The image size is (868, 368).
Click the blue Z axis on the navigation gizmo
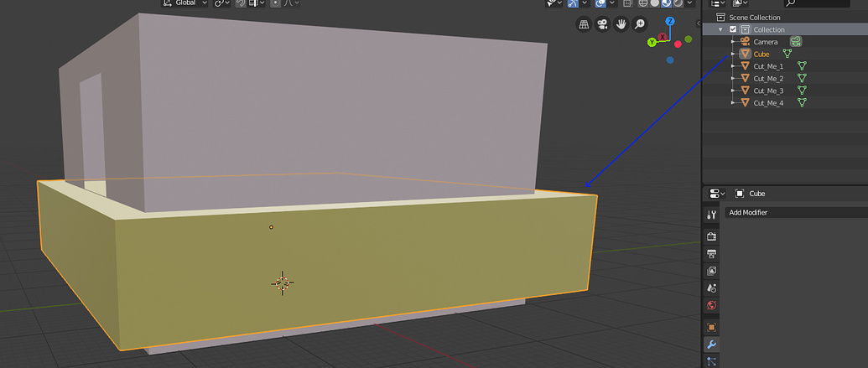(670, 21)
